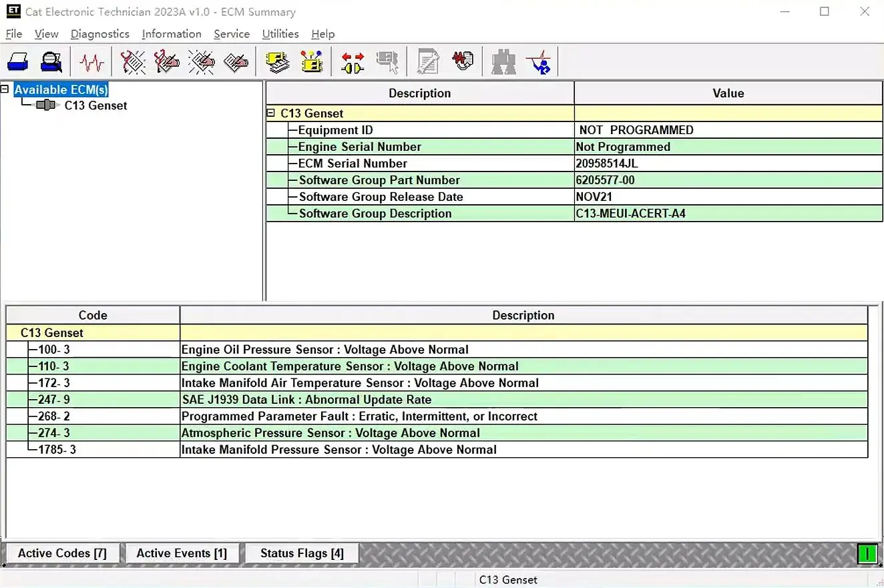The width and height of the screenshot is (884, 588).
Task: Click the Status Flags [4] button
Action: pos(302,553)
